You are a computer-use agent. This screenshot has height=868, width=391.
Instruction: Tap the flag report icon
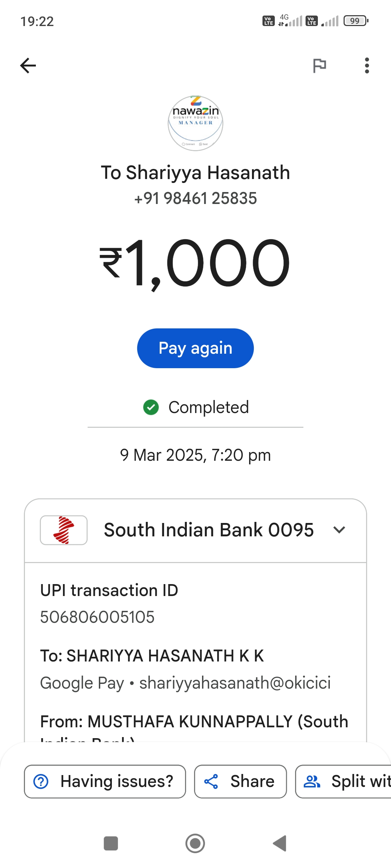pos(319,65)
